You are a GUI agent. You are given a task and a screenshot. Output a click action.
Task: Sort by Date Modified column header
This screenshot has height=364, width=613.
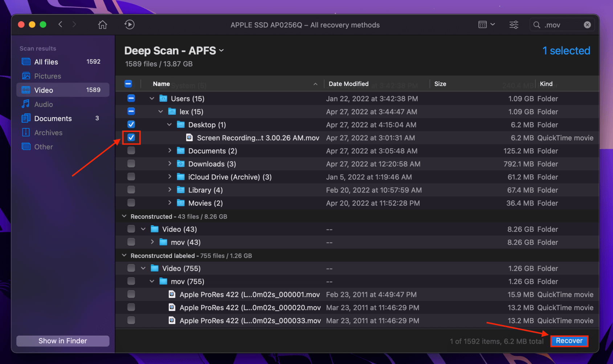(377, 84)
